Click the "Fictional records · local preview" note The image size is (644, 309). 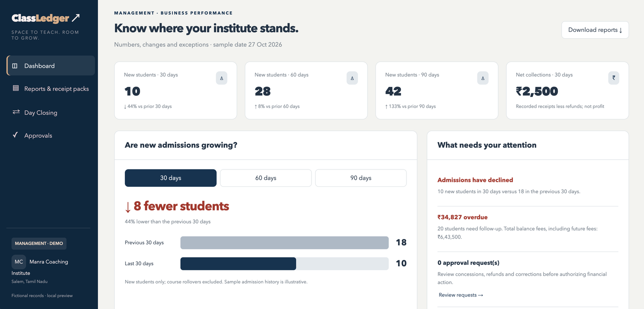[x=42, y=296]
